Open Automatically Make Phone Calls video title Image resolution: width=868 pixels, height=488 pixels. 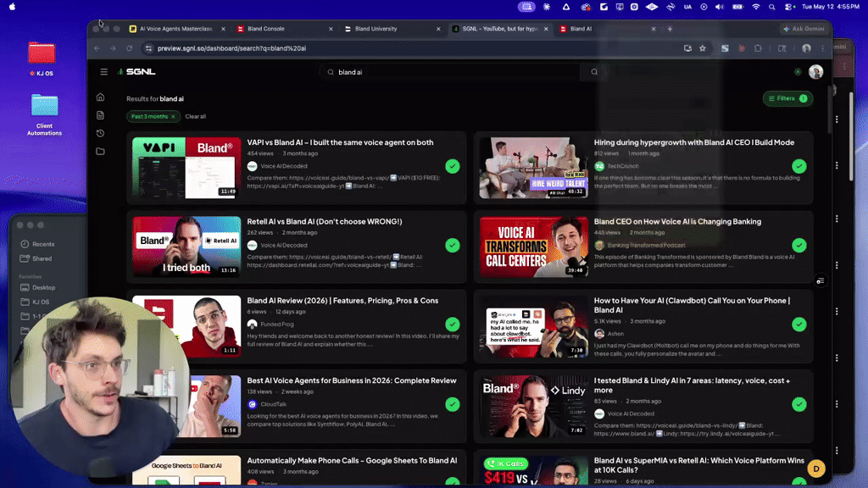(x=352, y=461)
